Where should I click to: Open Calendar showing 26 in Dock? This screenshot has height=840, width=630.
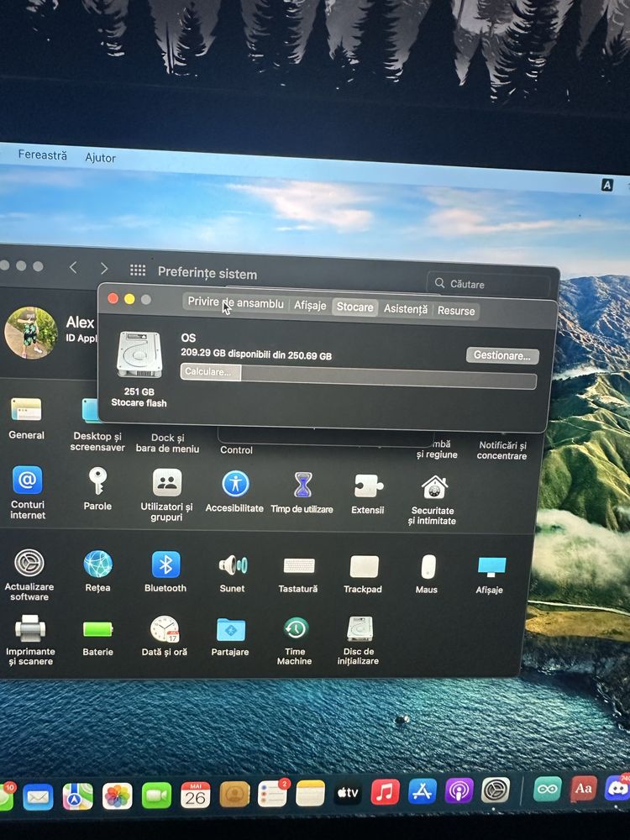(x=196, y=795)
